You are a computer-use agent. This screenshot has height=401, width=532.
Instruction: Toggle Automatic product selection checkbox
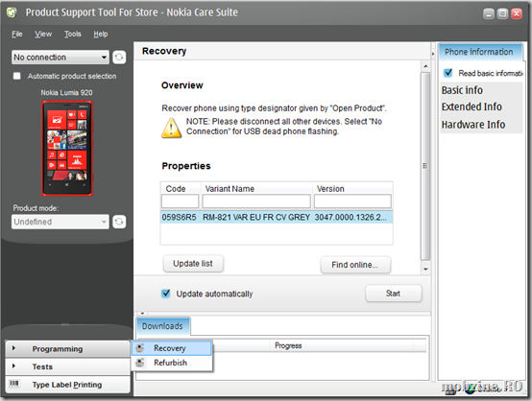(x=16, y=76)
